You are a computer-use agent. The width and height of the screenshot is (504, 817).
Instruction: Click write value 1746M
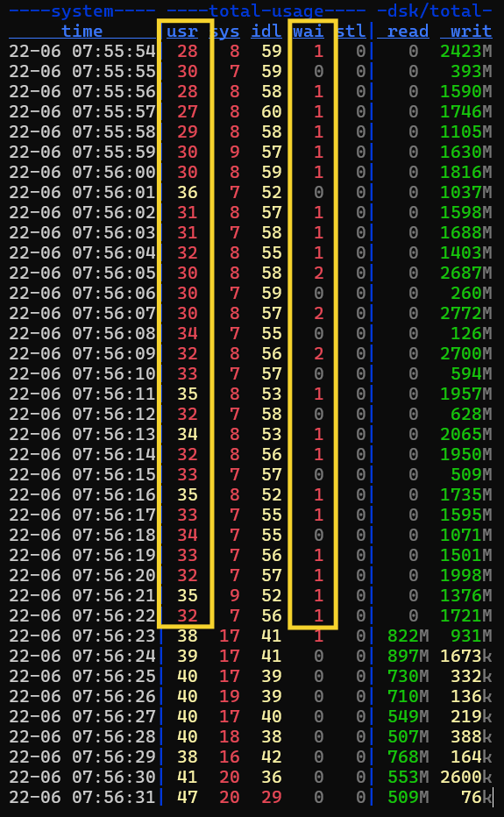click(x=466, y=111)
